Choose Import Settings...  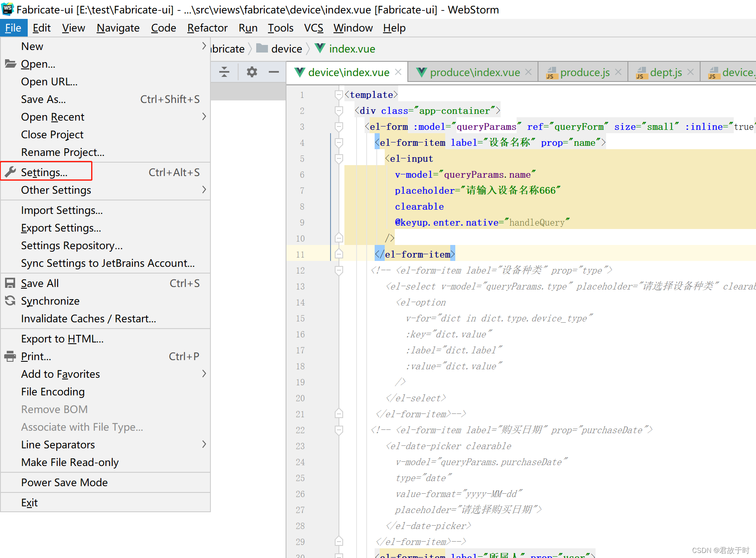pos(105,210)
